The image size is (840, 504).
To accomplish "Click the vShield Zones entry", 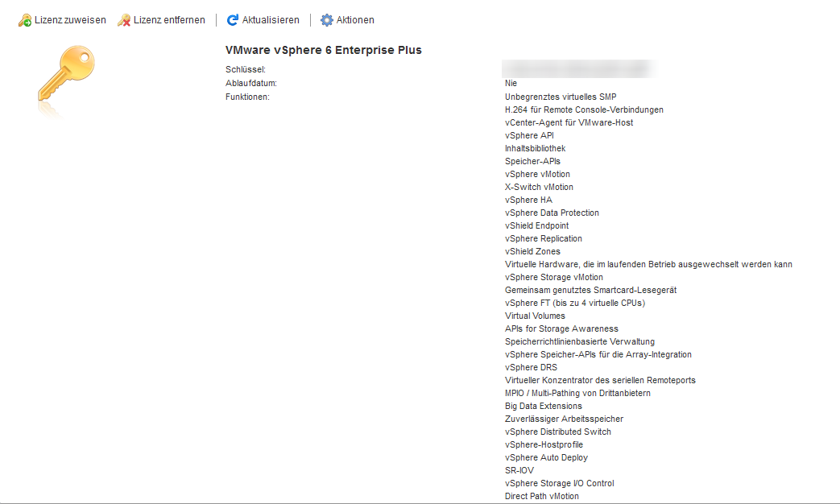I will click(x=532, y=251).
